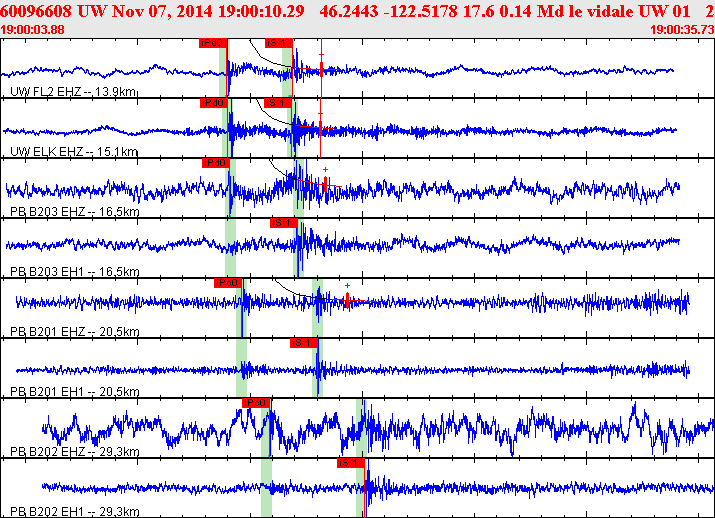Click the event ID 60096608 in the header
The height and width of the screenshot is (518, 715).
36,11
